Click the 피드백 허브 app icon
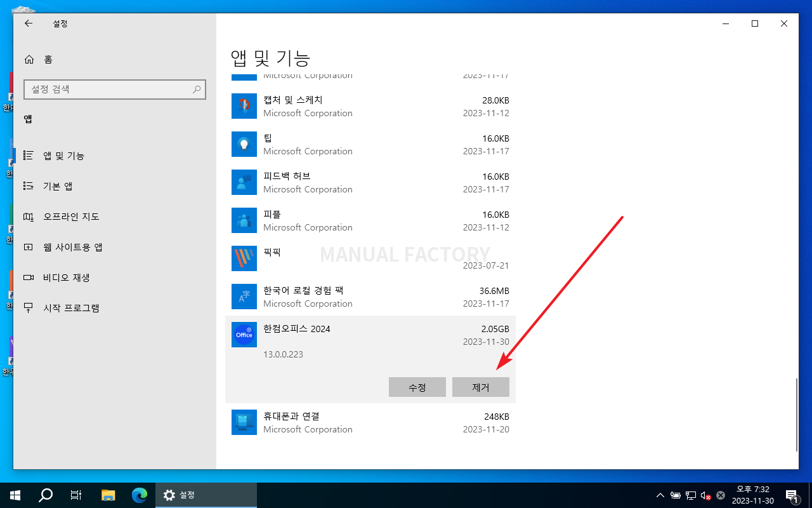The image size is (812, 508). point(244,182)
